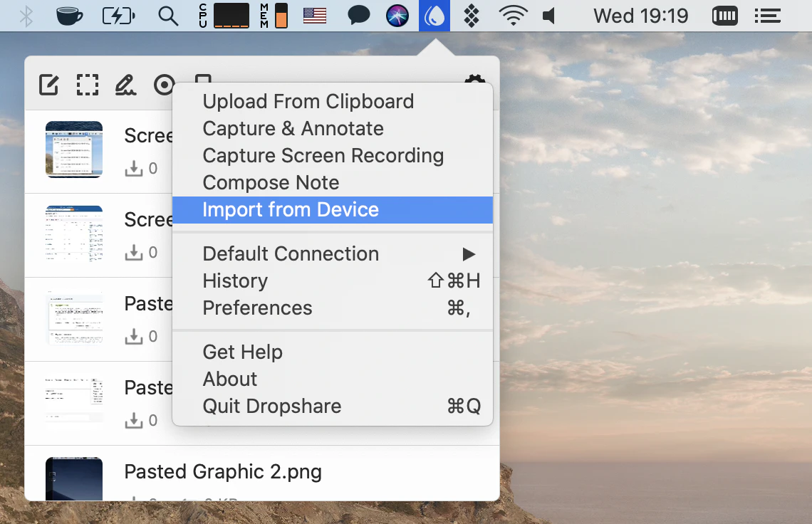Viewport: 812px width, 524px height.
Task: Expand the Default Connection submenu
Action: click(333, 253)
